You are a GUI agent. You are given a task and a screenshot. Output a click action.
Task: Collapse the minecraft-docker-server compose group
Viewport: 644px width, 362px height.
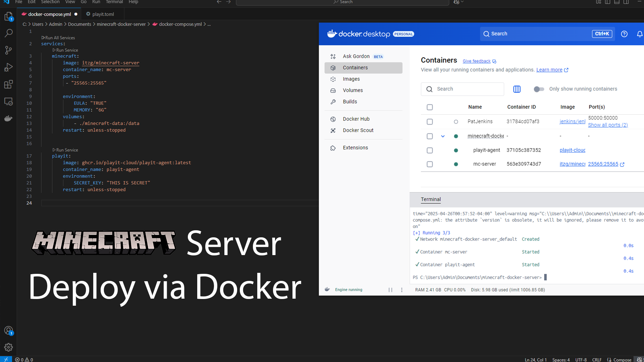click(443, 136)
